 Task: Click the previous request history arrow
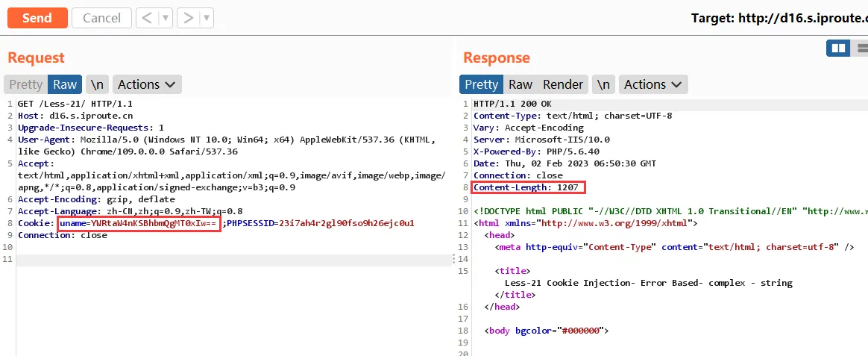pos(147,18)
